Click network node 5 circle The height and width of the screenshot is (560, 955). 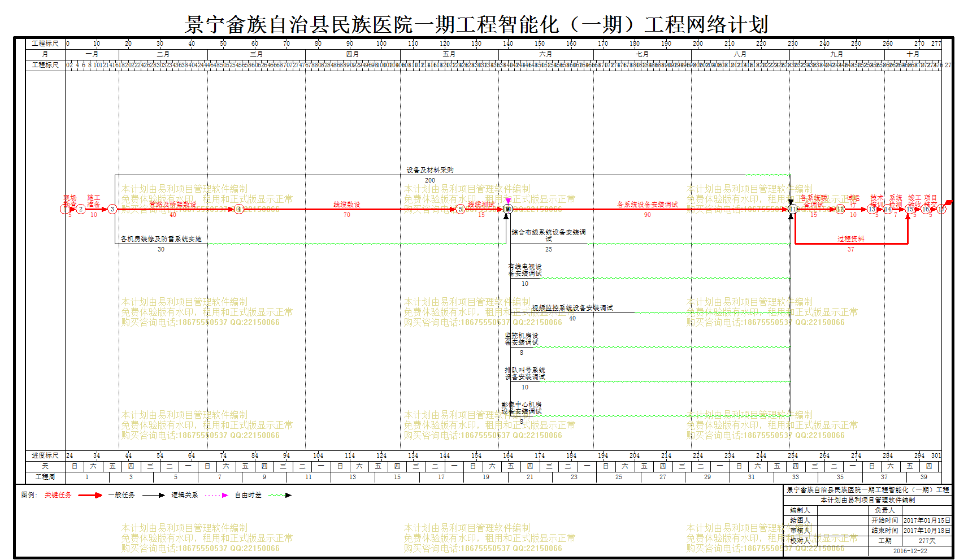(461, 209)
